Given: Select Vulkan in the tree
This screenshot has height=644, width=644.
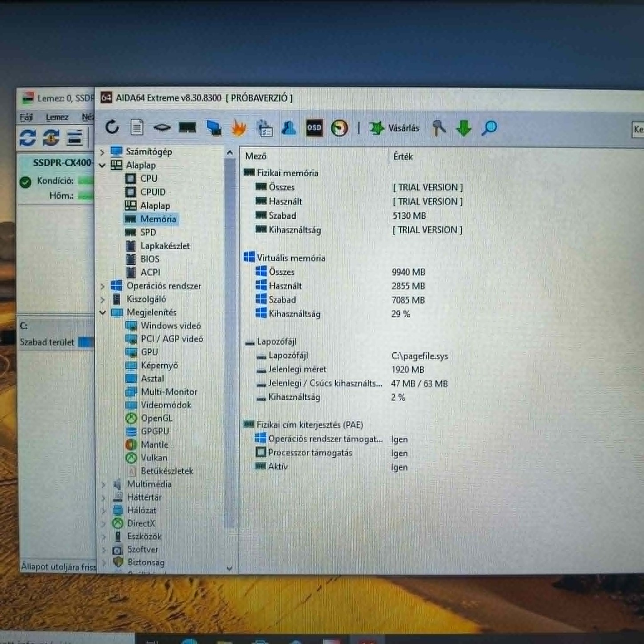Looking at the screenshot, I should [154, 458].
